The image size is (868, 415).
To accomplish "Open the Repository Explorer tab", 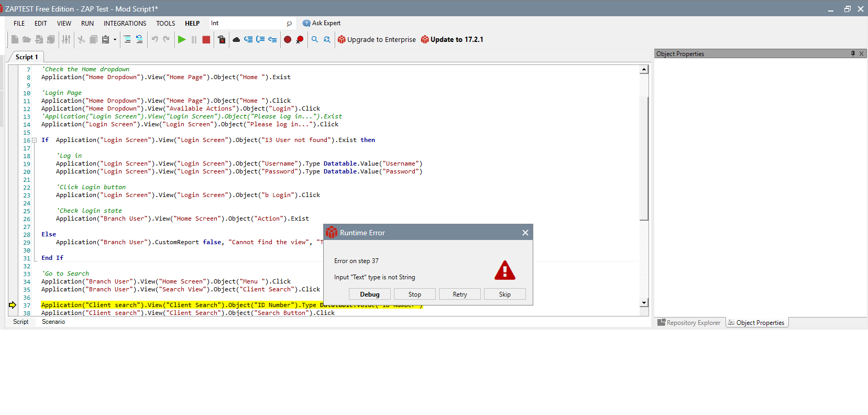I will pyautogui.click(x=689, y=323).
